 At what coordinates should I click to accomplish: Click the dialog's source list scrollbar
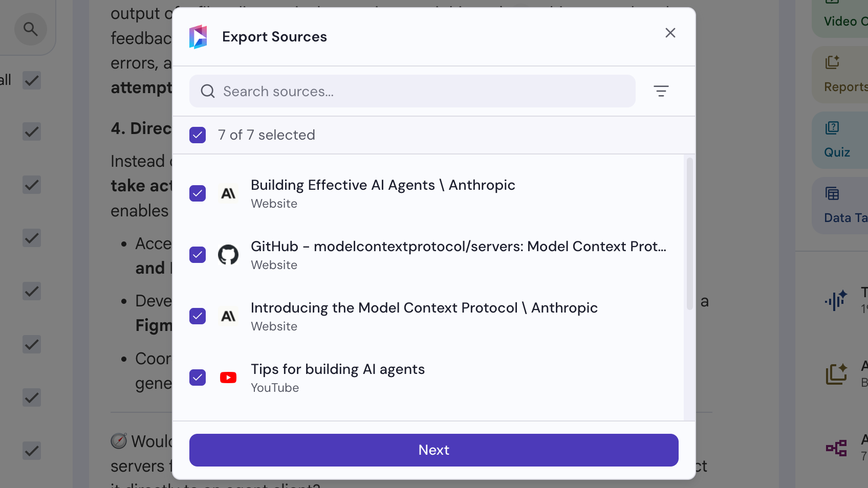point(690,234)
